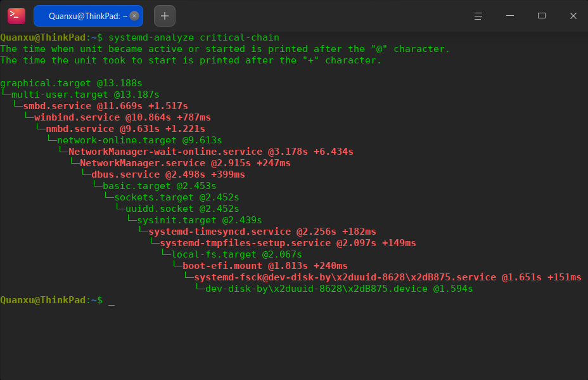Viewport: 588px width, 380px height.
Task: Open a new tab with plus button
Action: click(x=165, y=16)
